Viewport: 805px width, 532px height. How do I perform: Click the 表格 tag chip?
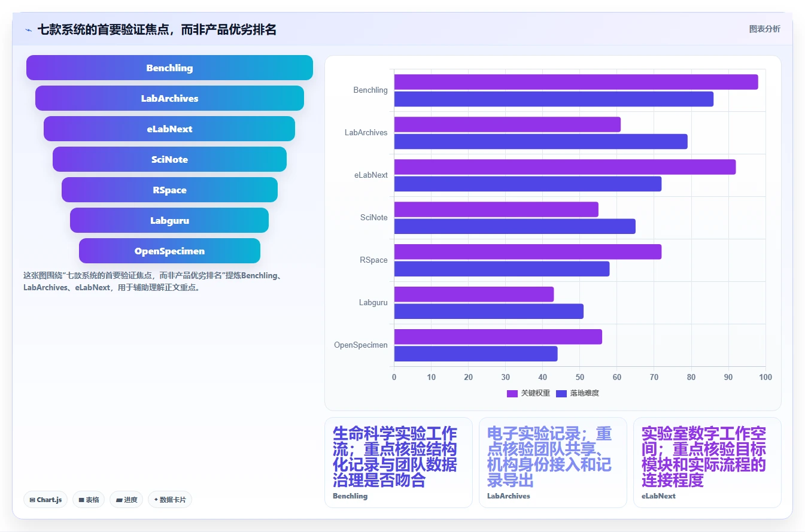pyautogui.click(x=89, y=500)
